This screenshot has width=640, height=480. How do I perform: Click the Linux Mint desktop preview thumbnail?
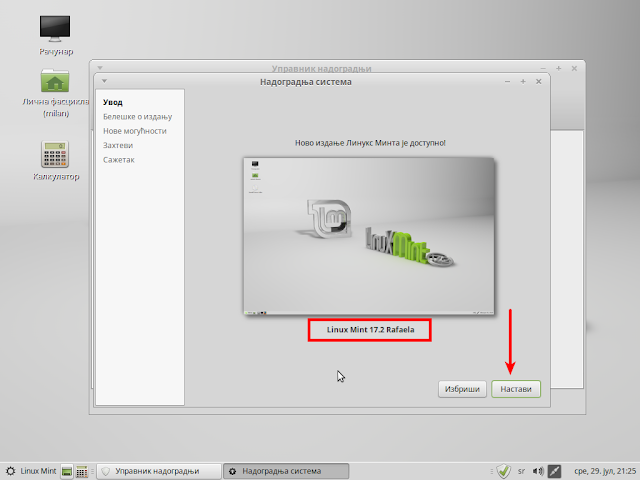[369, 236]
